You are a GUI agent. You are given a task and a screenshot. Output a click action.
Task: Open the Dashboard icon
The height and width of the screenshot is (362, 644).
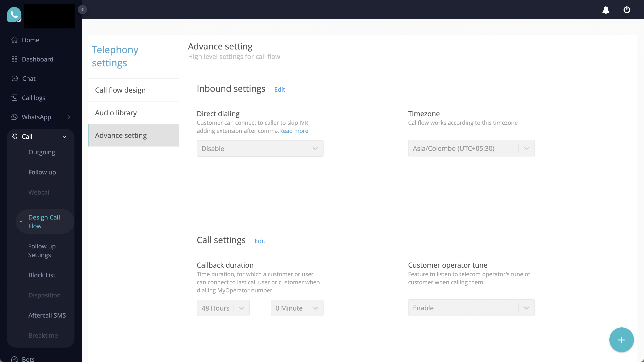coord(14,59)
